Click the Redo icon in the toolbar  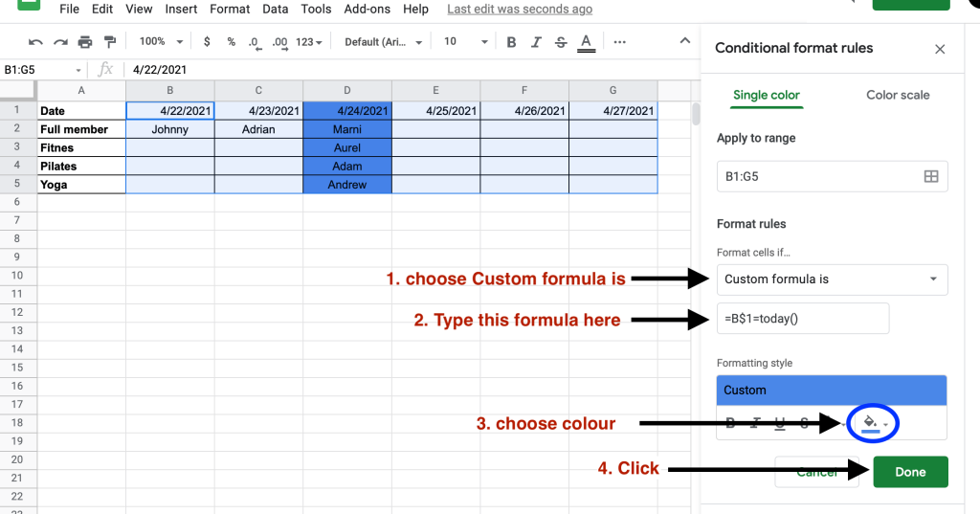click(x=60, y=42)
